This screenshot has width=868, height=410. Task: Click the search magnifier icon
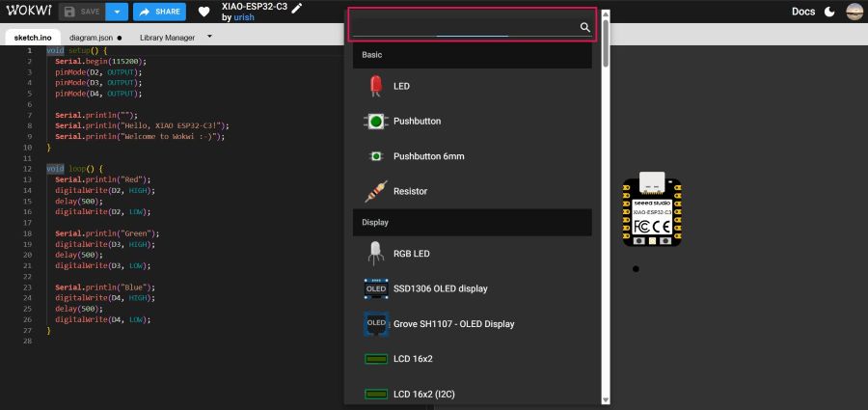[x=585, y=27]
